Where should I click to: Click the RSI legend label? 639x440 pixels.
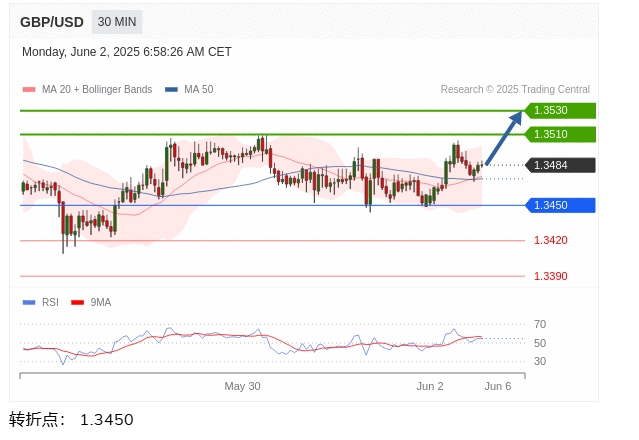point(50,302)
